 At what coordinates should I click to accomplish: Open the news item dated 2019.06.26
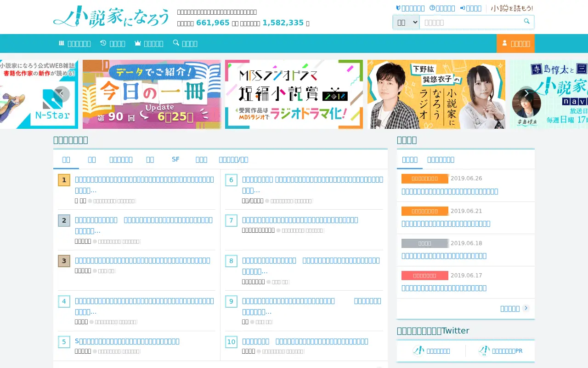450,191
